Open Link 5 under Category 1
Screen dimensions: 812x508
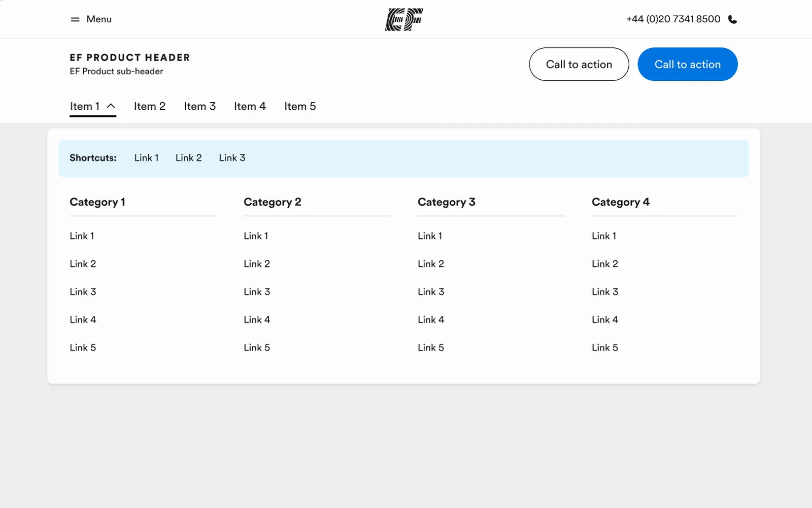pyautogui.click(x=83, y=347)
